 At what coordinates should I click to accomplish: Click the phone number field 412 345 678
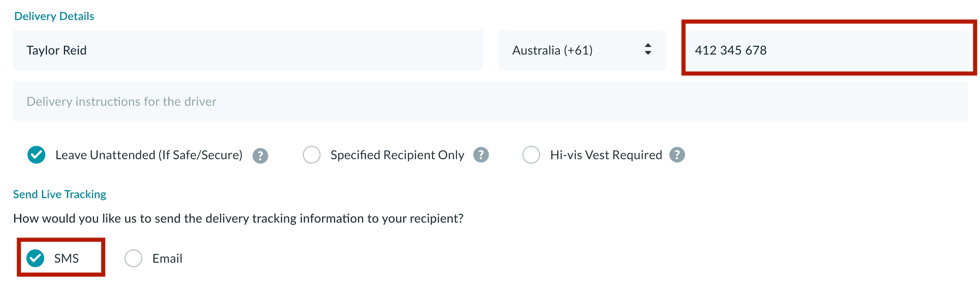828,50
